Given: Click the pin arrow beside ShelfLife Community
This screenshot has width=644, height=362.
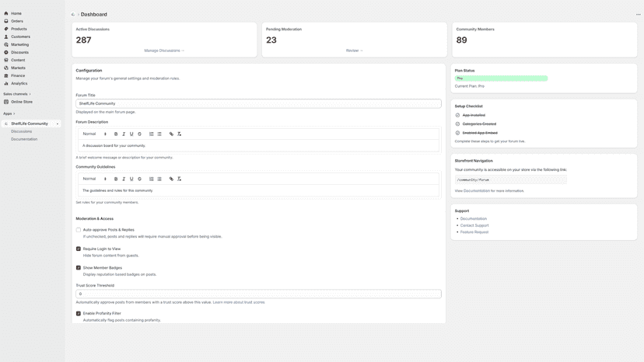Looking at the screenshot, I should click(58, 124).
